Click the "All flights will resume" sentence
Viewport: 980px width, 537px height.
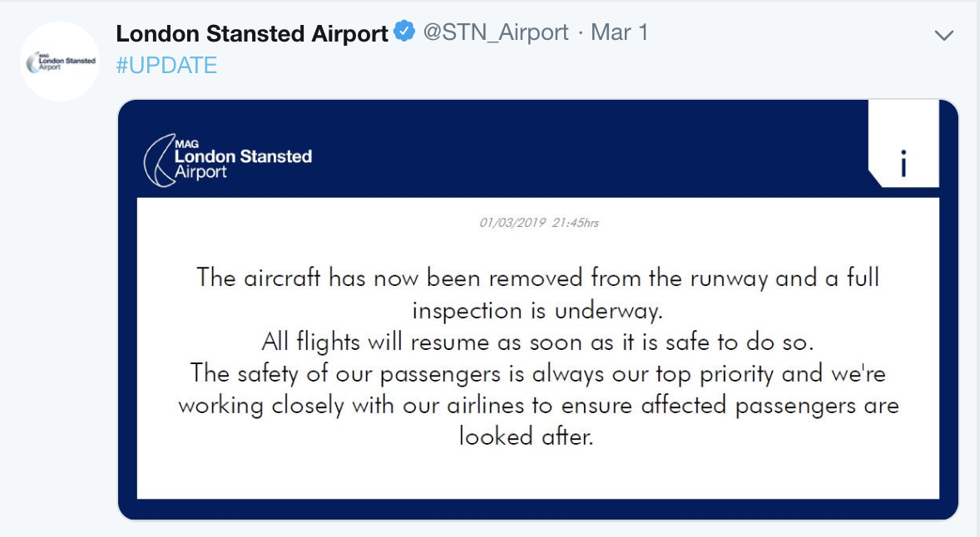[x=537, y=341]
